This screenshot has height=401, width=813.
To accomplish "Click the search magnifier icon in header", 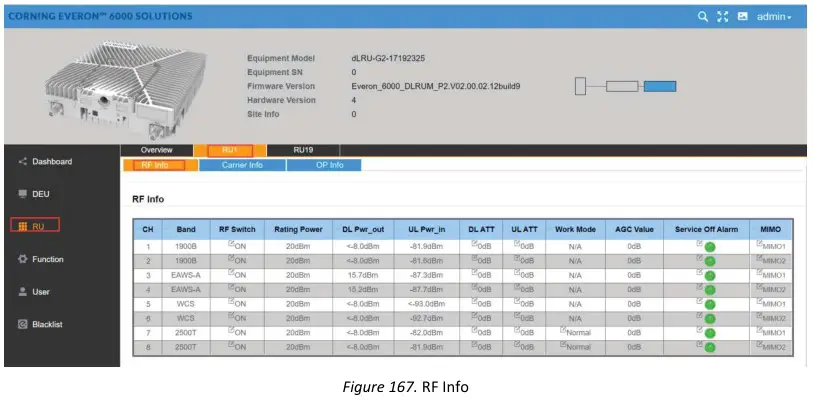I will click(703, 17).
